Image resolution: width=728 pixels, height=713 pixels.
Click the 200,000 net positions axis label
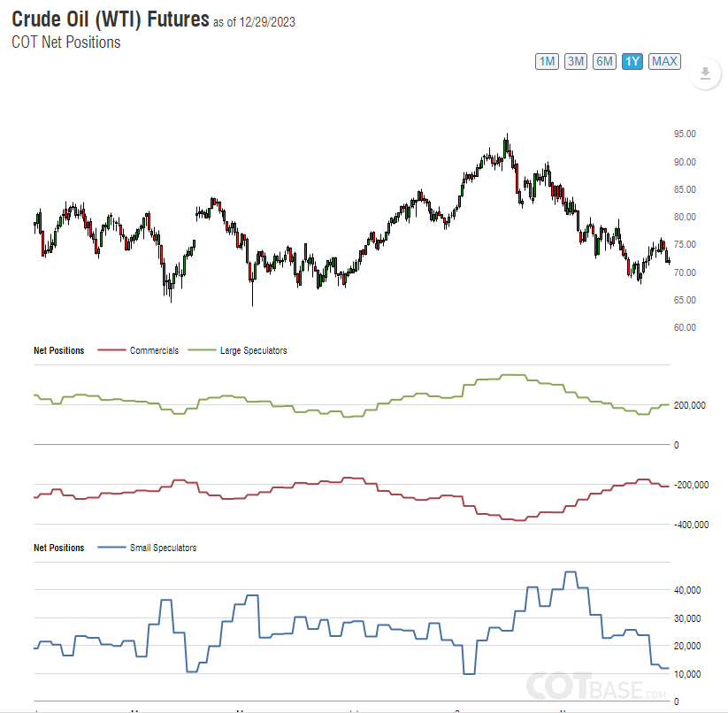click(687, 405)
